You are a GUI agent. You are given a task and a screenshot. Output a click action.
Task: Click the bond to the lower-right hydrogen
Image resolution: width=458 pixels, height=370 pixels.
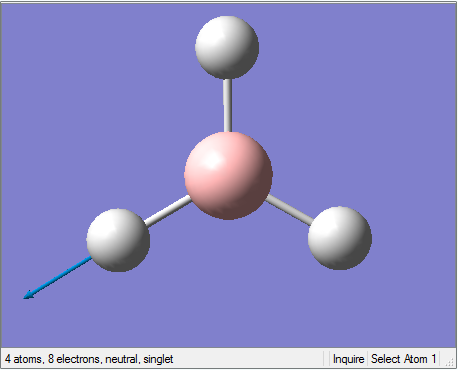(x=289, y=209)
